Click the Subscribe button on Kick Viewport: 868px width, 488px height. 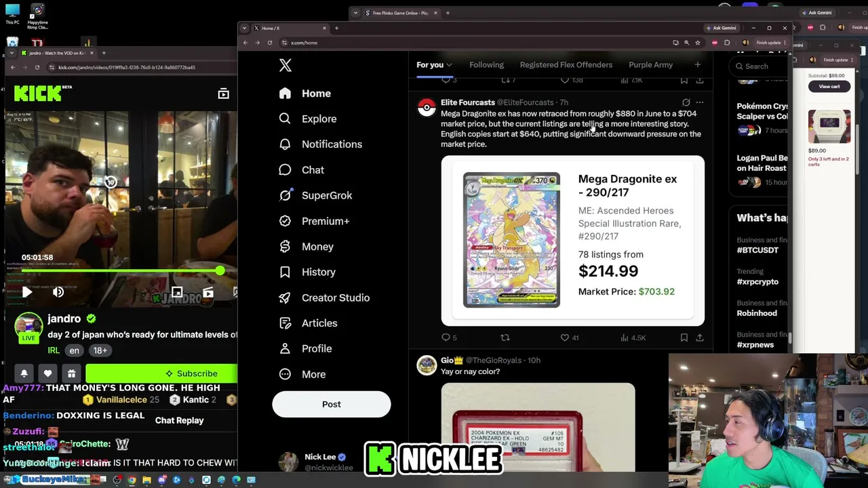[x=161, y=373]
